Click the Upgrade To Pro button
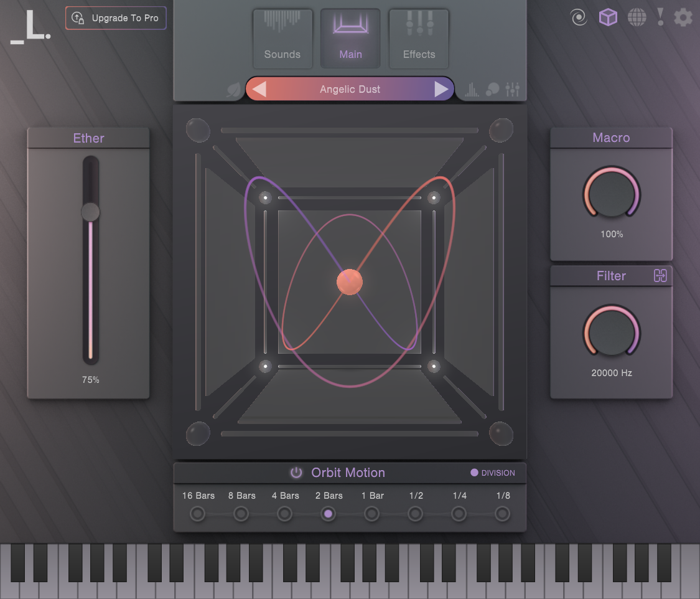700x599 pixels. point(116,18)
